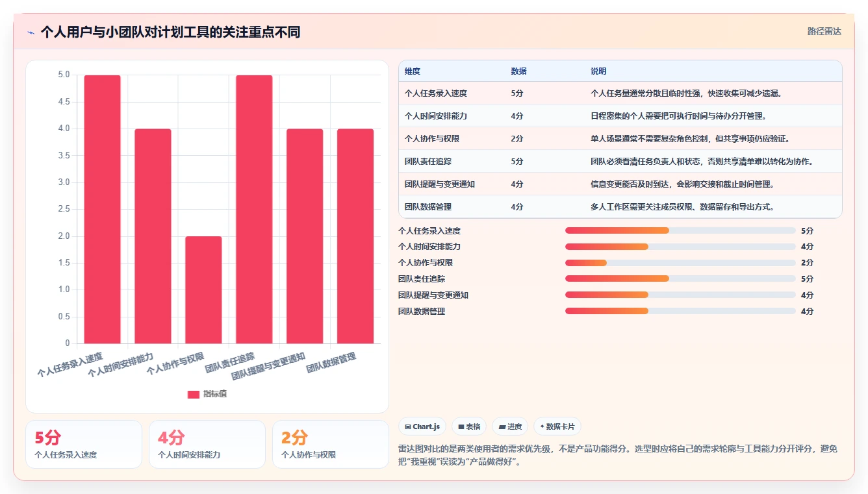Click the 数据 column header
868x494 pixels.
[518, 71]
